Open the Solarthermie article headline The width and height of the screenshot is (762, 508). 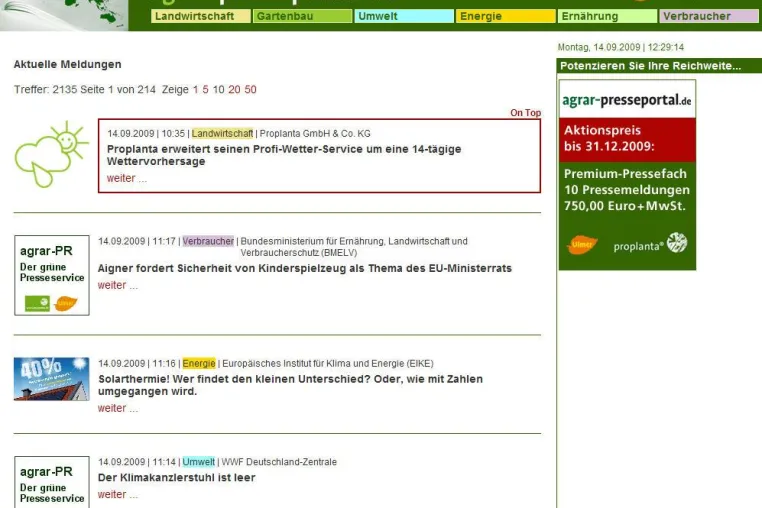(x=290, y=385)
